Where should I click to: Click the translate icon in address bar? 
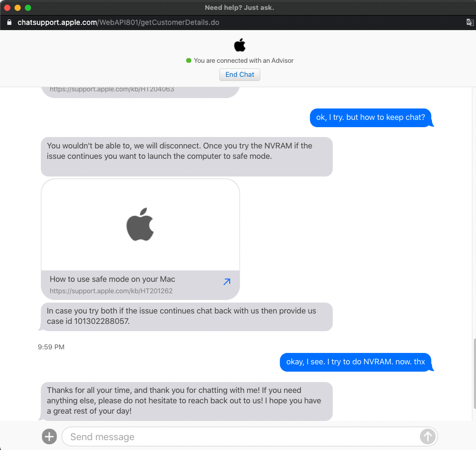coord(470,22)
